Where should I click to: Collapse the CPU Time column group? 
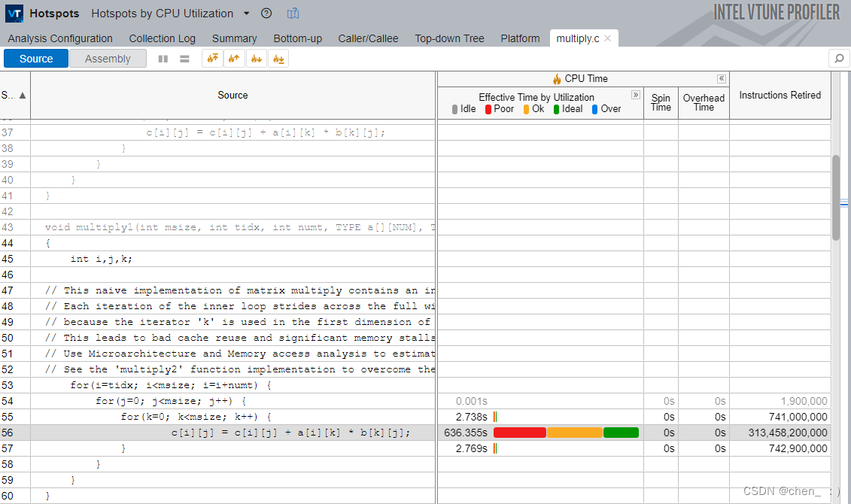721,78
